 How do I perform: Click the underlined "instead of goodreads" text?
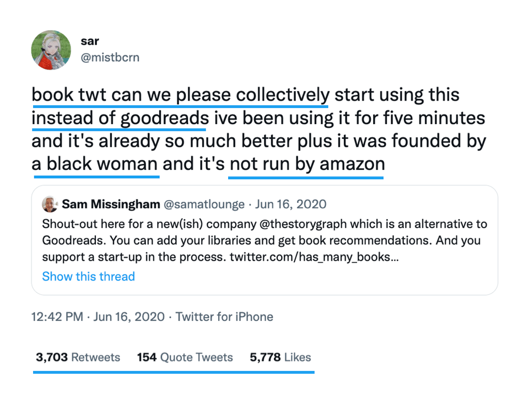tap(120, 118)
